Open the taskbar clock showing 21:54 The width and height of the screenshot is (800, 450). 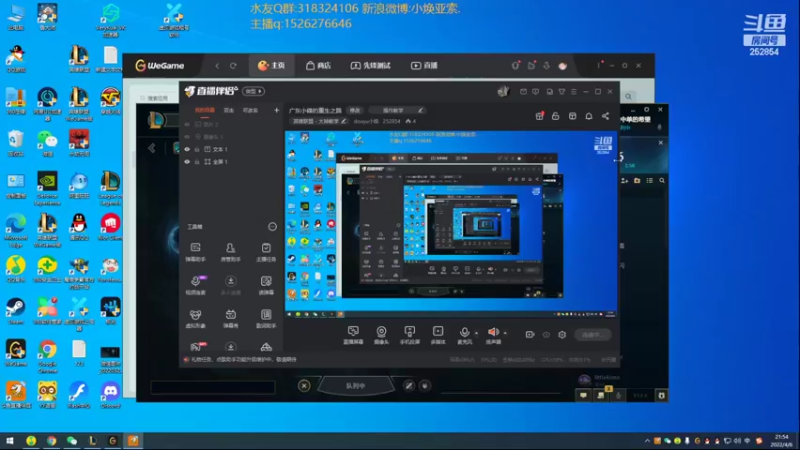click(x=781, y=441)
